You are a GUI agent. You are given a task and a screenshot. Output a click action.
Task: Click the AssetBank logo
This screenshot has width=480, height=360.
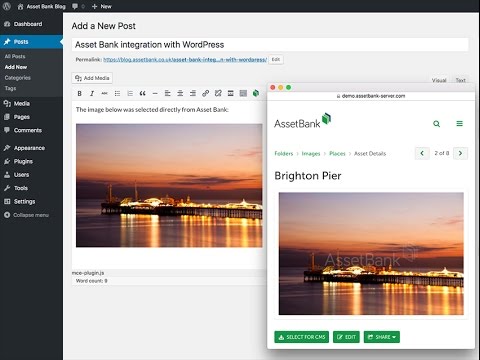(302, 121)
